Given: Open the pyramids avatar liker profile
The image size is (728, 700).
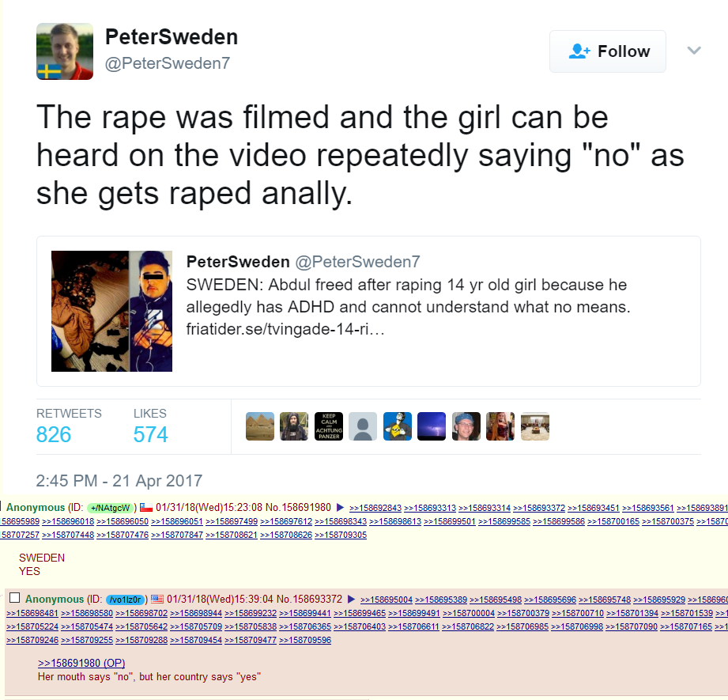Looking at the screenshot, I should click(259, 426).
